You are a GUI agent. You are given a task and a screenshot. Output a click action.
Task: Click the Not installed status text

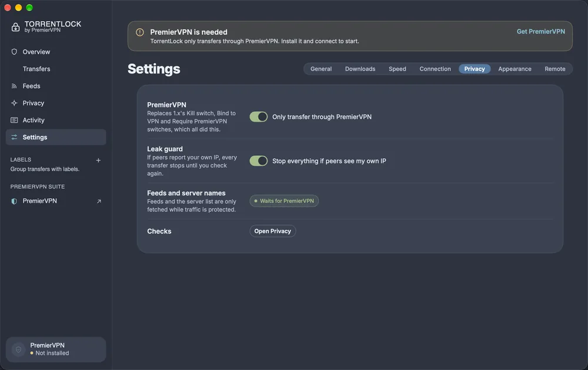tap(52, 353)
